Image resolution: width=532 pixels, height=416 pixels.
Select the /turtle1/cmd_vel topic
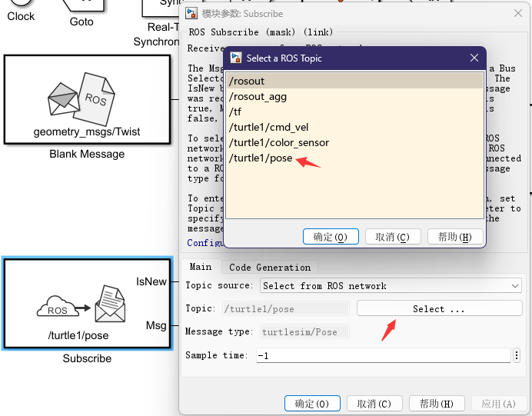(x=354, y=127)
